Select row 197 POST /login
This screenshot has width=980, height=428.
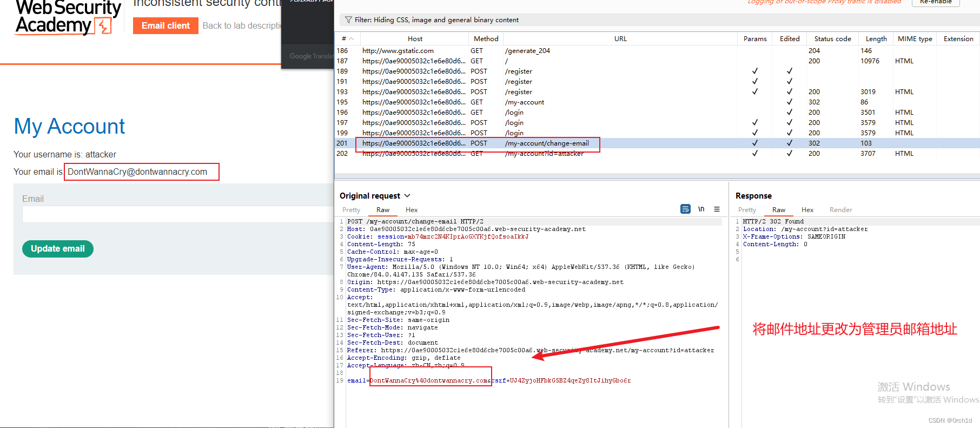click(657, 123)
